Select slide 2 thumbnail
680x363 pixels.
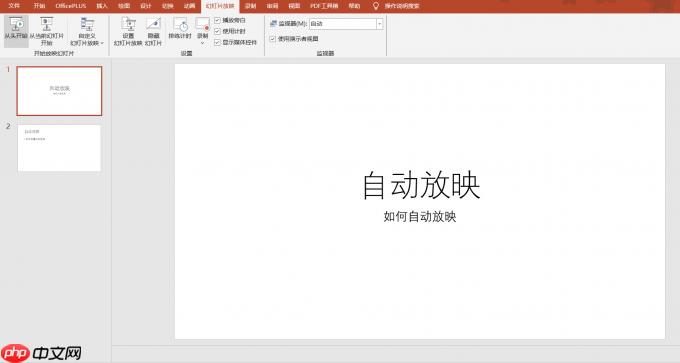(x=59, y=148)
